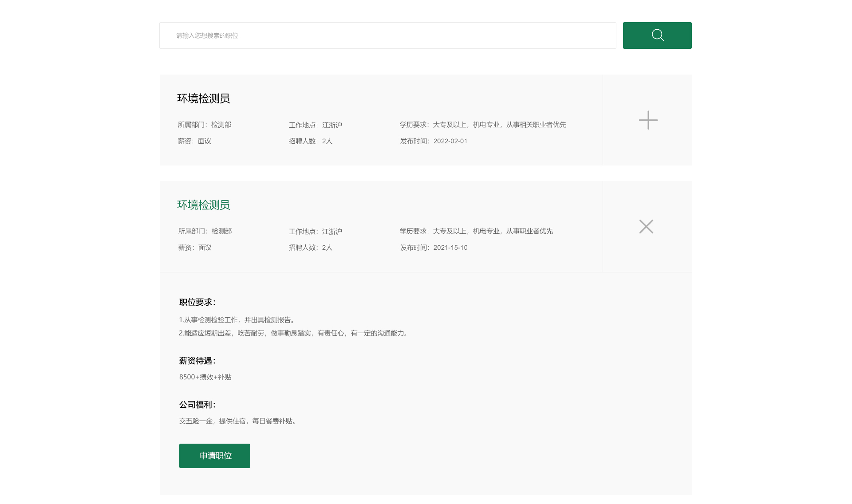Viewport: 852px width, 504px height.
Task: Click the 8500+绩效+补贴 salary text
Action: click(x=205, y=377)
